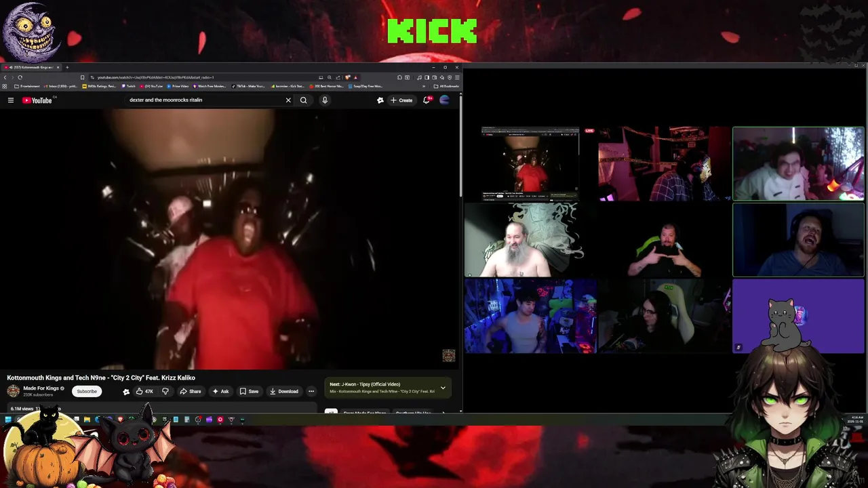Image resolution: width=868 pixels, height=488 pixels.
Task: Open the All Bookmarks folder
Action: [448, 86]
